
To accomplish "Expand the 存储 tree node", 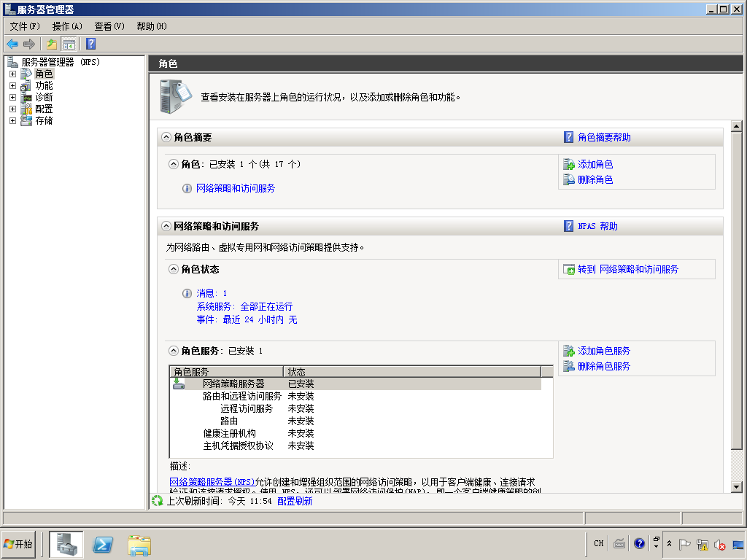I will 13,120.
